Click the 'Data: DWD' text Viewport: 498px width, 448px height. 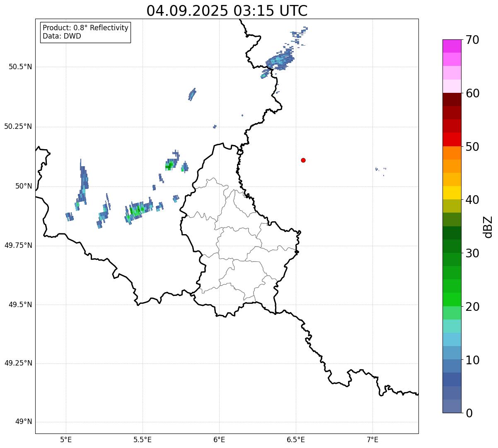62,36
